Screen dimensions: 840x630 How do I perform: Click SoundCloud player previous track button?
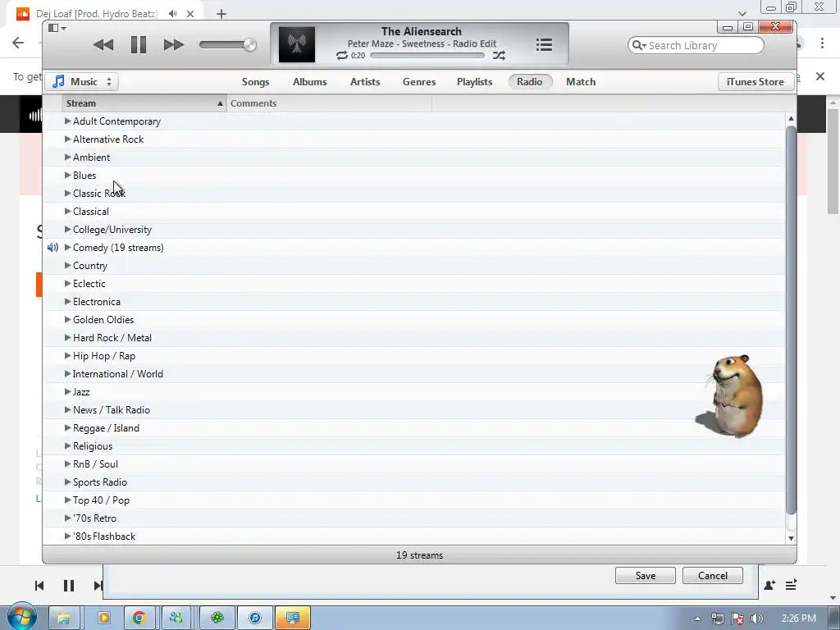coord(39,586)
